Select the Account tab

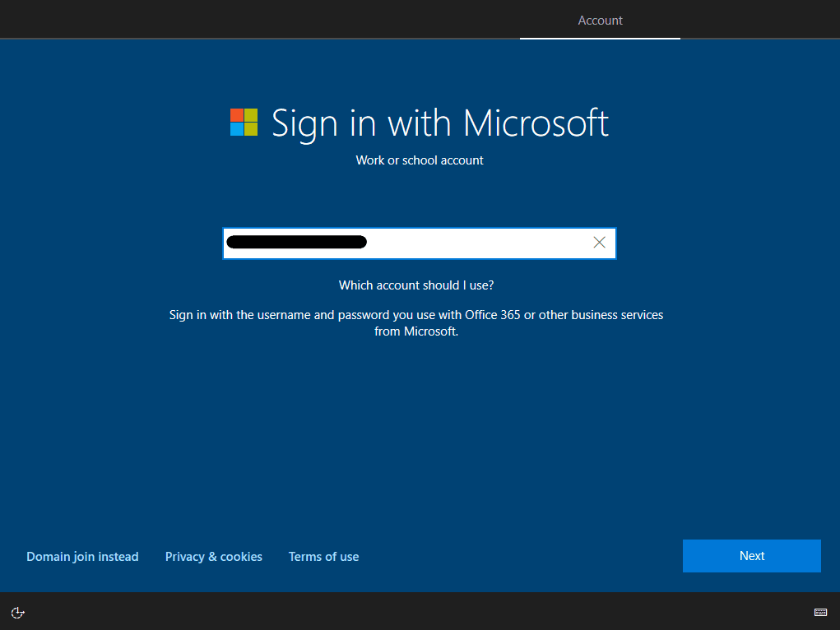600,21
